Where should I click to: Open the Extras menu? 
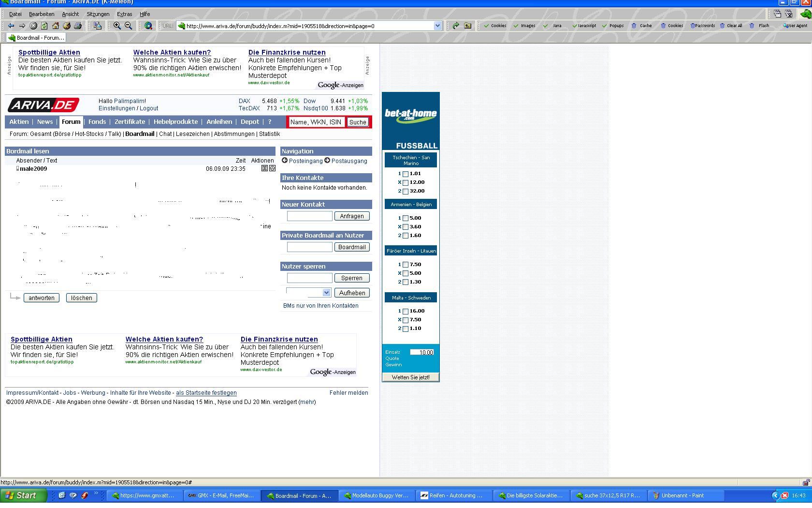(x=124, y=14)
